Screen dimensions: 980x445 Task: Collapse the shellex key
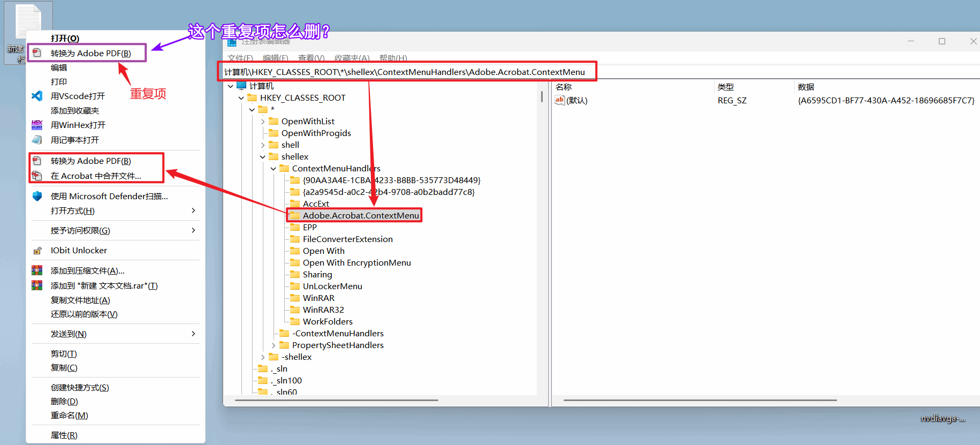click(x=263, y=157)
